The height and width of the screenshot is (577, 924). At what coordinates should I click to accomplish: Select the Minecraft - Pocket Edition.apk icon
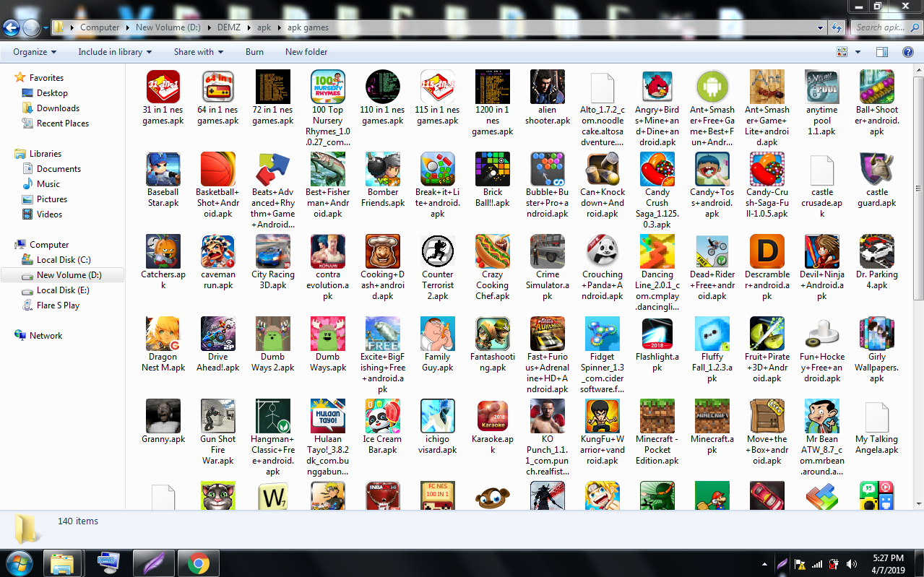point(657,416)
